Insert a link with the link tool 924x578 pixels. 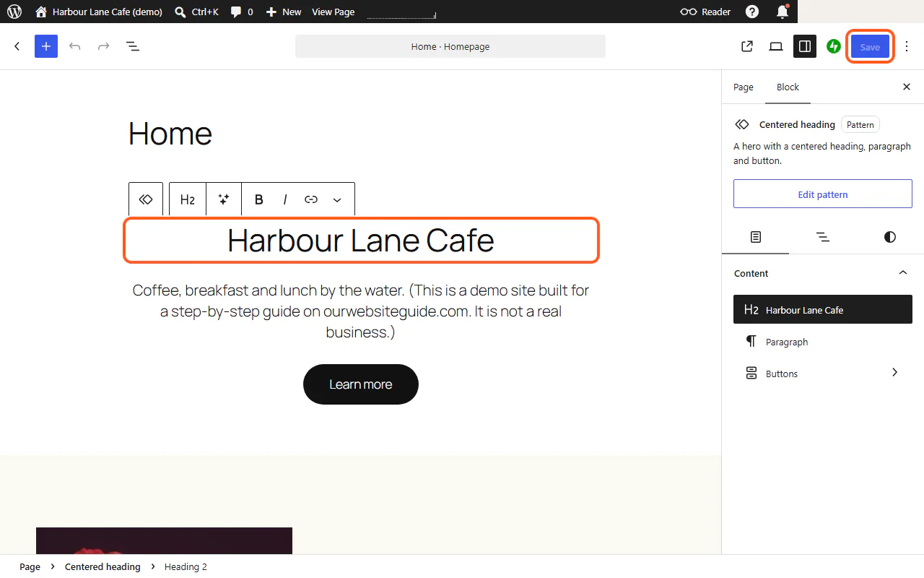[x=311, y=199]
